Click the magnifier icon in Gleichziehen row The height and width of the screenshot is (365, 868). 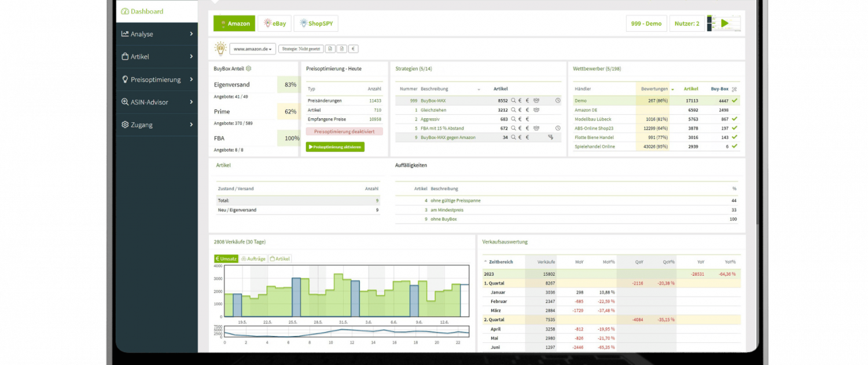513,110
